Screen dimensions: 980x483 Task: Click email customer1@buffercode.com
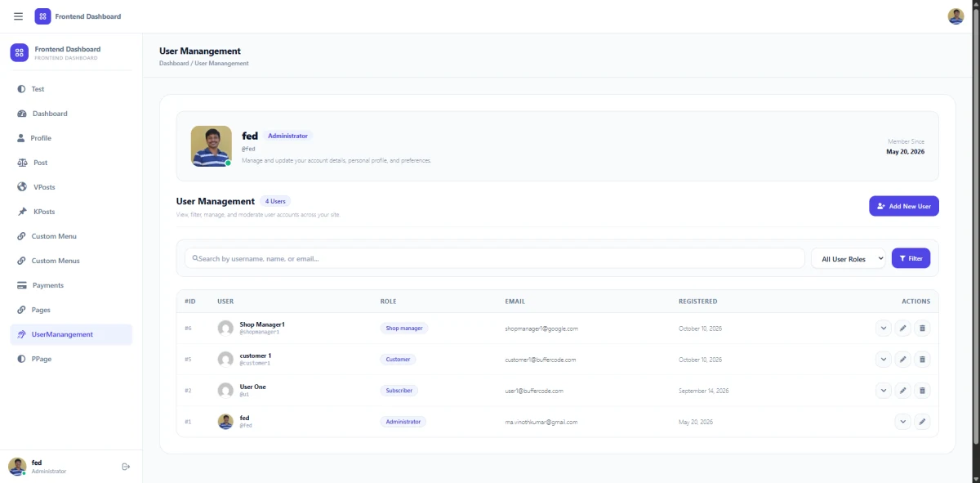click(541, 360)
